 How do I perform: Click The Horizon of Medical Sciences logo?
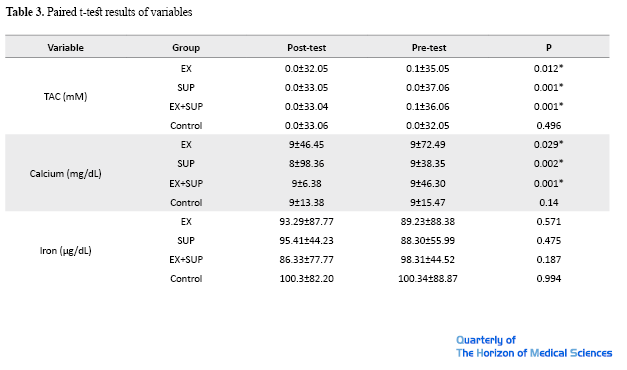tap(534, 353)
